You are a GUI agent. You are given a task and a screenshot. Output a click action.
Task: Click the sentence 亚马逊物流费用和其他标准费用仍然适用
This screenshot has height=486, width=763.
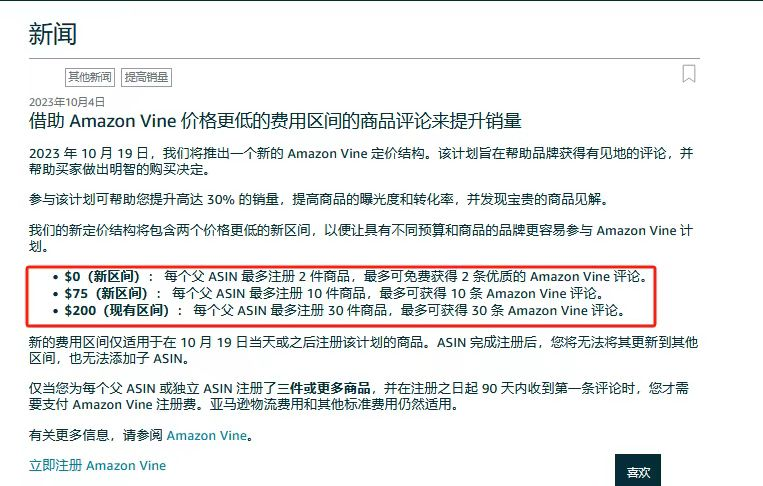pyautogui.click(x=334, y=404)
